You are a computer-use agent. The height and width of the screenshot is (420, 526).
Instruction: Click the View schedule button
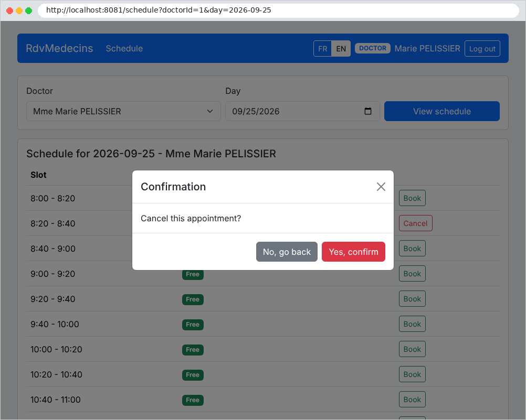[442, 111]
